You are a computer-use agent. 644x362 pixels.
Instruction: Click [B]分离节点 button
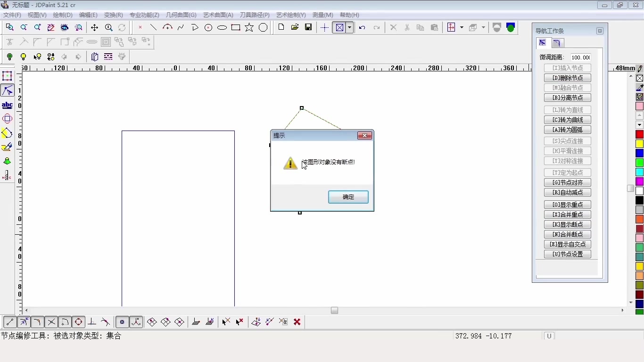tap(568, 98)
